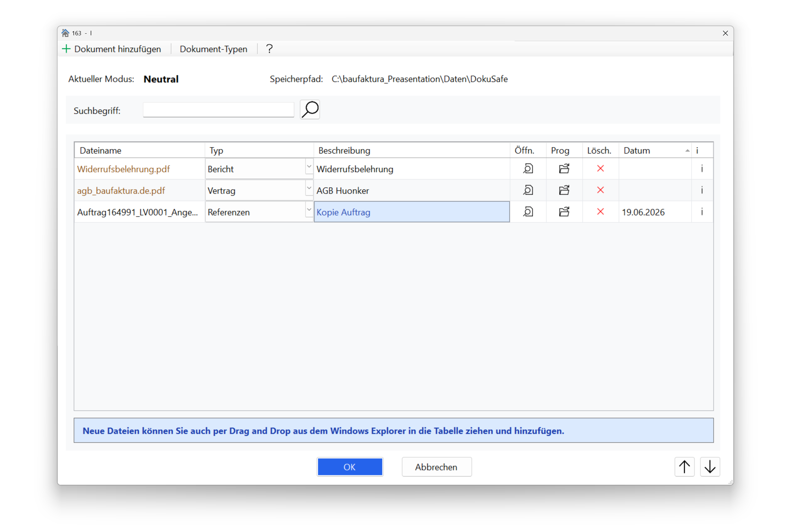
Task: Delete Widerrufsbelehrung.pdf with the red X
Action: [x=600, y=168]
